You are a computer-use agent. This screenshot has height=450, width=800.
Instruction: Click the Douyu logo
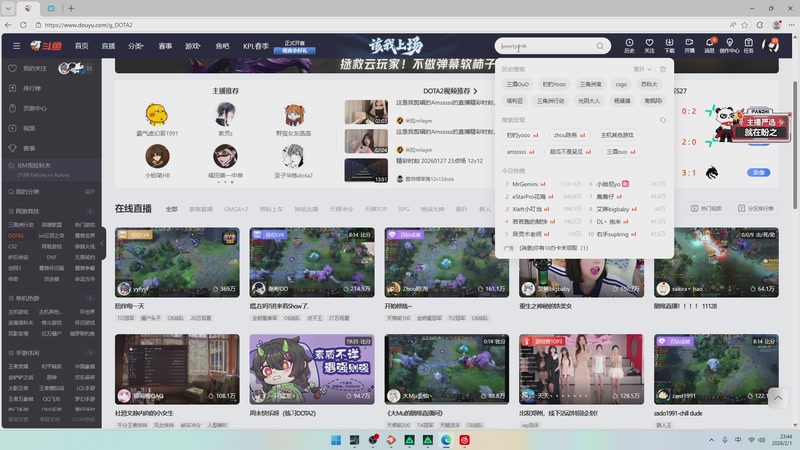tap(46, 46)
